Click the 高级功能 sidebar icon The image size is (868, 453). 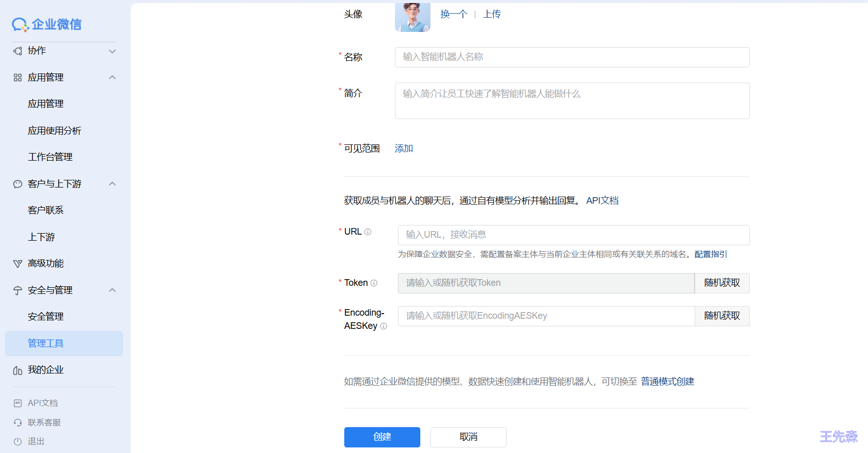[18, 263]
